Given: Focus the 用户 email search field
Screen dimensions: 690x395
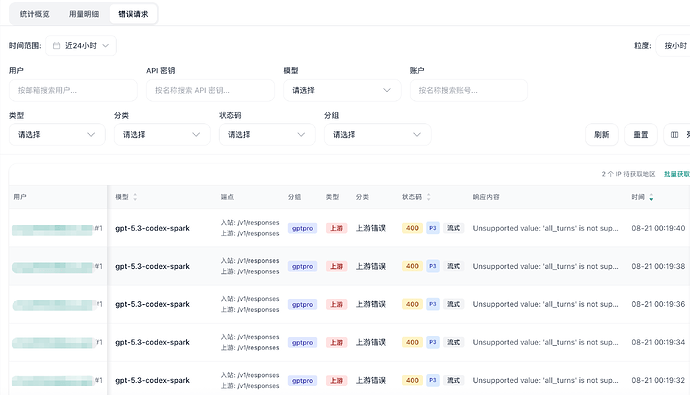Looking at the screenshot, I should [73, 91].
